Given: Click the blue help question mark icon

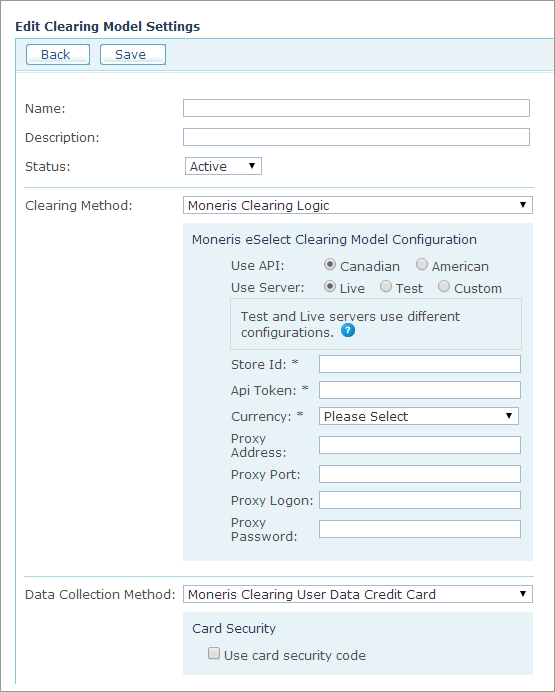Looking at the screenshot, I should [348, 330].
